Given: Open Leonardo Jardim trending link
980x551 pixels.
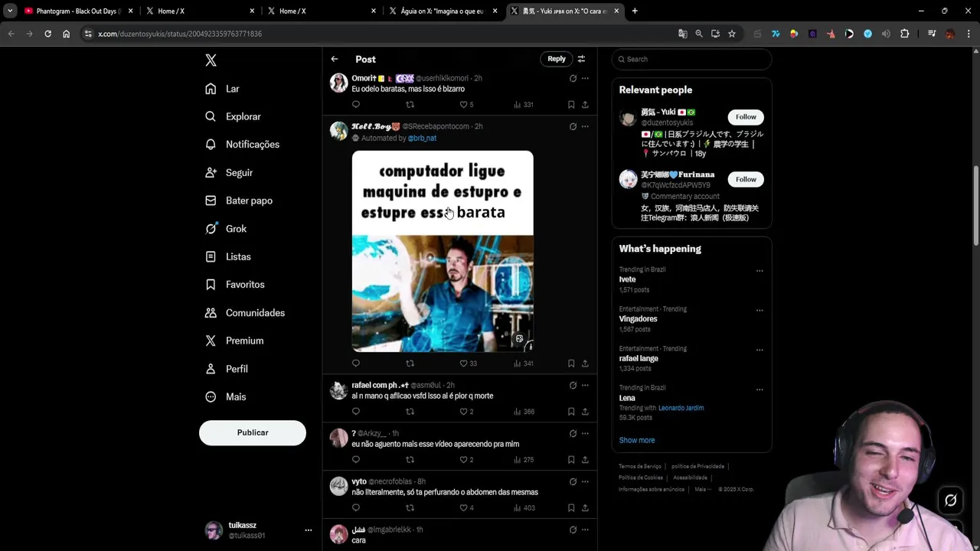Looking at the screenshot, I should 681,408.
